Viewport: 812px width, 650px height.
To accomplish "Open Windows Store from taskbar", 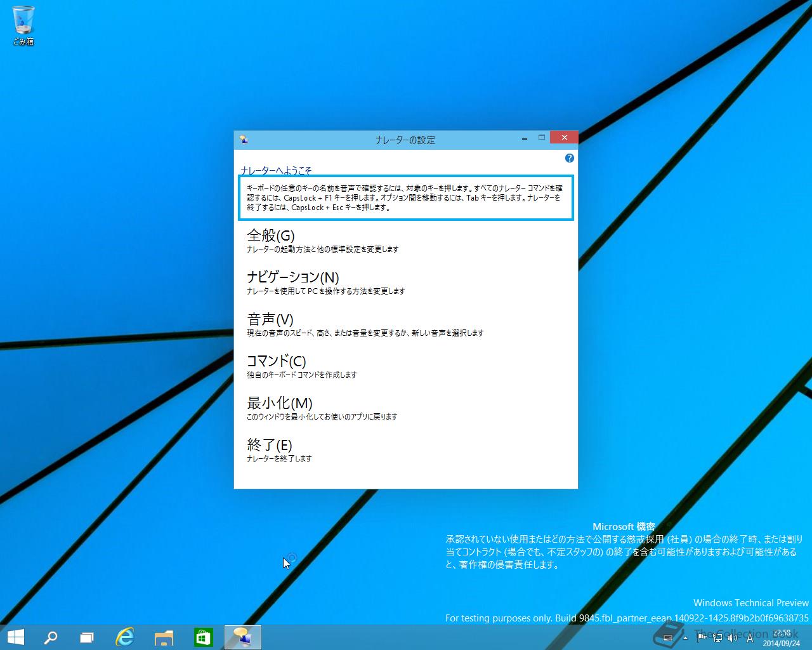I will [x=203, y=637].
